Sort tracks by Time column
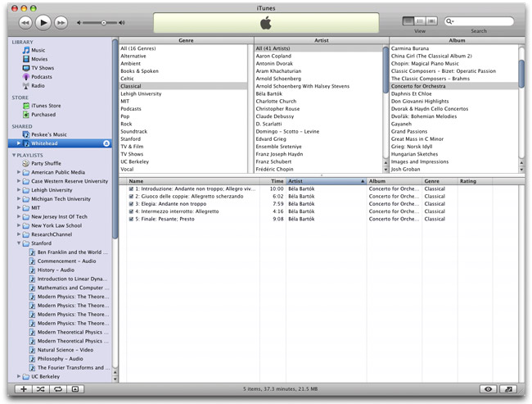 [x=273, y=181]
